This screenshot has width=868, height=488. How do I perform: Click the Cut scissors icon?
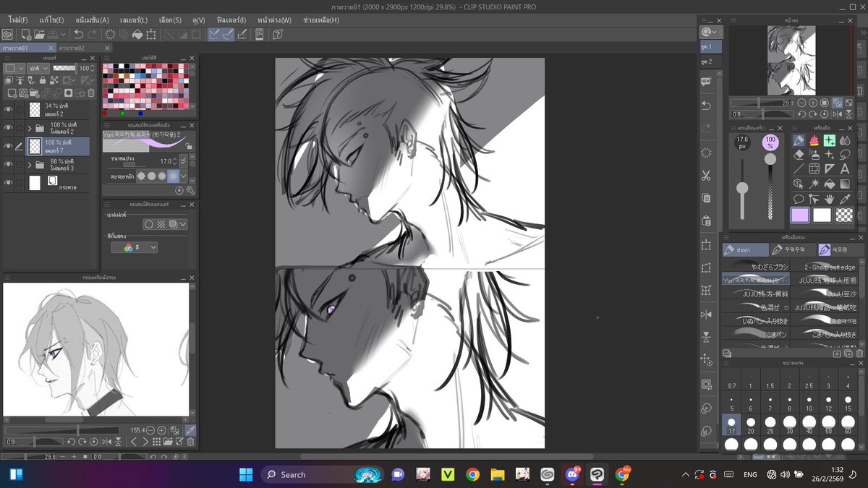706,176
